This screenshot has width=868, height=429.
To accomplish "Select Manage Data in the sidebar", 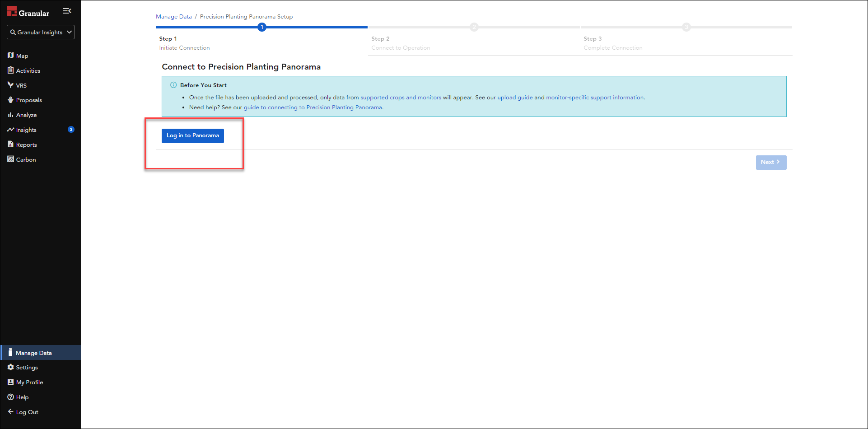I will [x=41, y=353].
